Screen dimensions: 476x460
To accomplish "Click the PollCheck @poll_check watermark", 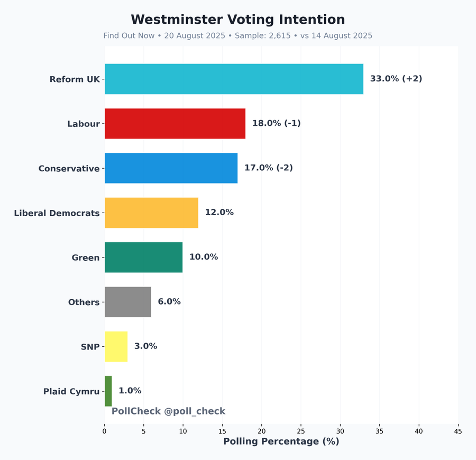I will point(168,411).
